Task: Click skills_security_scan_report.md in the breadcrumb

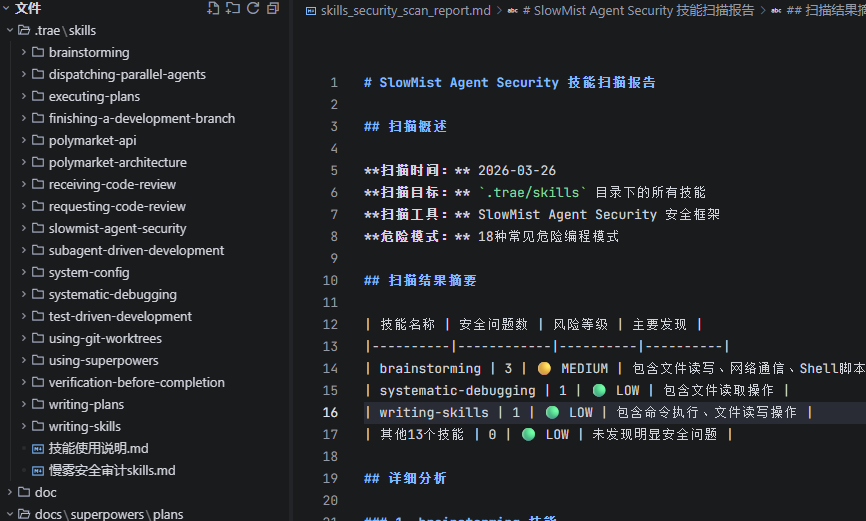Action: click(x=405, y=10)
